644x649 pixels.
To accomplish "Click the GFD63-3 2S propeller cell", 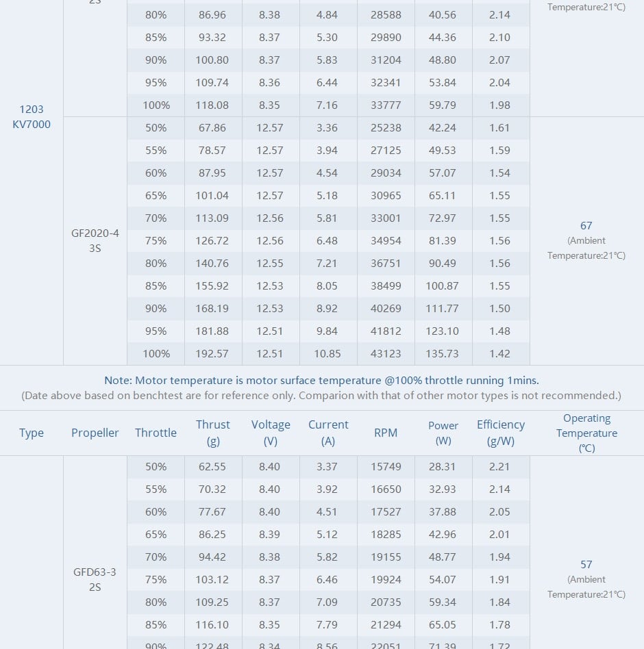I will 95,579.
